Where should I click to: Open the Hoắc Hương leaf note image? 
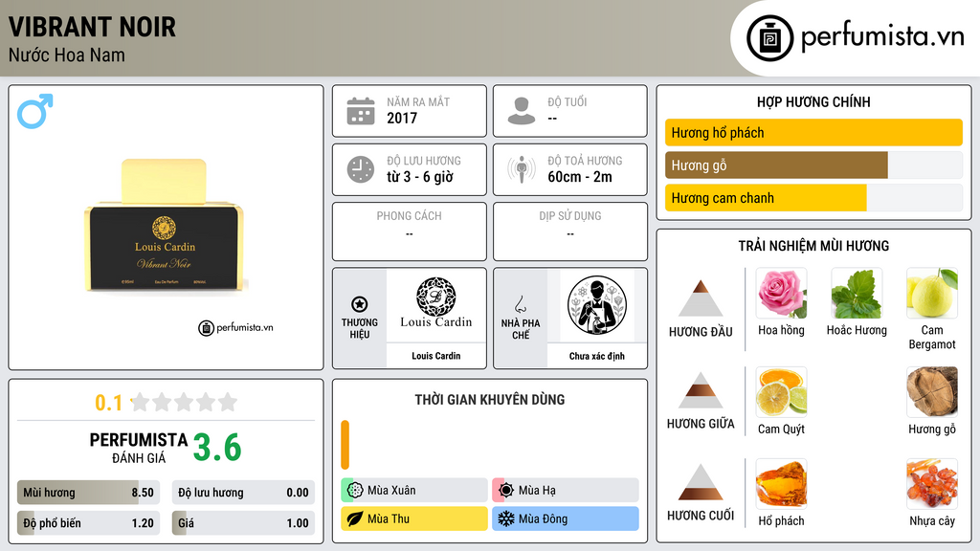click(x=857, y=293)
